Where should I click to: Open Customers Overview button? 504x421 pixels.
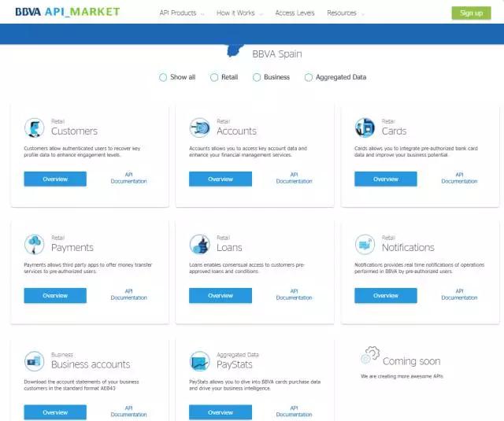(x=55, y=179)
